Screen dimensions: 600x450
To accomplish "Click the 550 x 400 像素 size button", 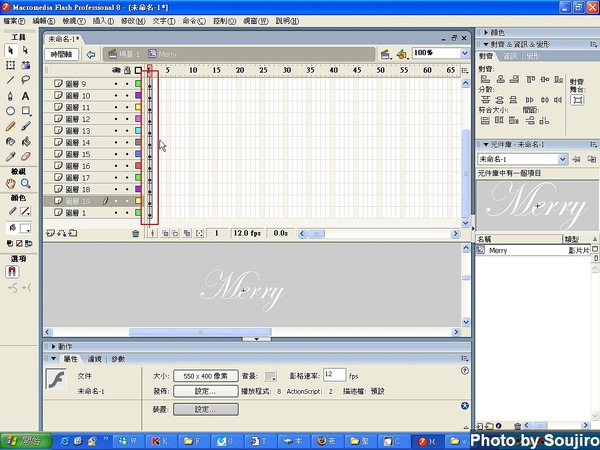I will click(x=206, y=376).
